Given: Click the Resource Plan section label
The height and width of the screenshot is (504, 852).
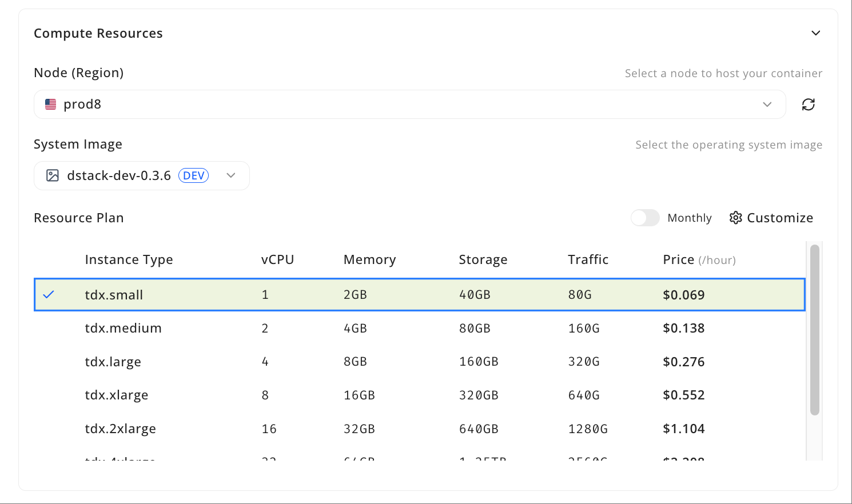Looking at the screenshot, I should (78, 218).
